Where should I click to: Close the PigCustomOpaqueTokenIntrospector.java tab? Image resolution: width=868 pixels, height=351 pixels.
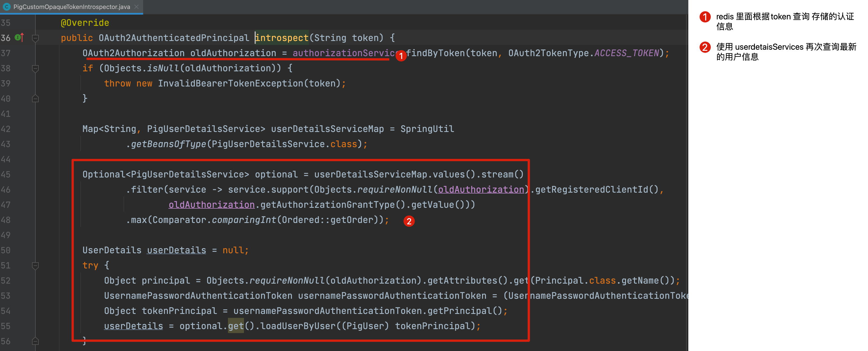click(136, 6)
